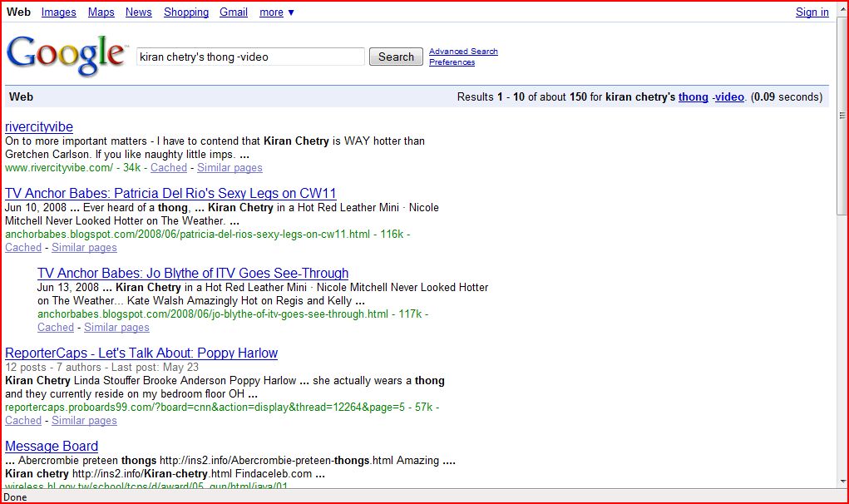This screenshot has height=504, width=849.
Task: Open Gmail from the top navigation
Action: click(x=234, y=12)
